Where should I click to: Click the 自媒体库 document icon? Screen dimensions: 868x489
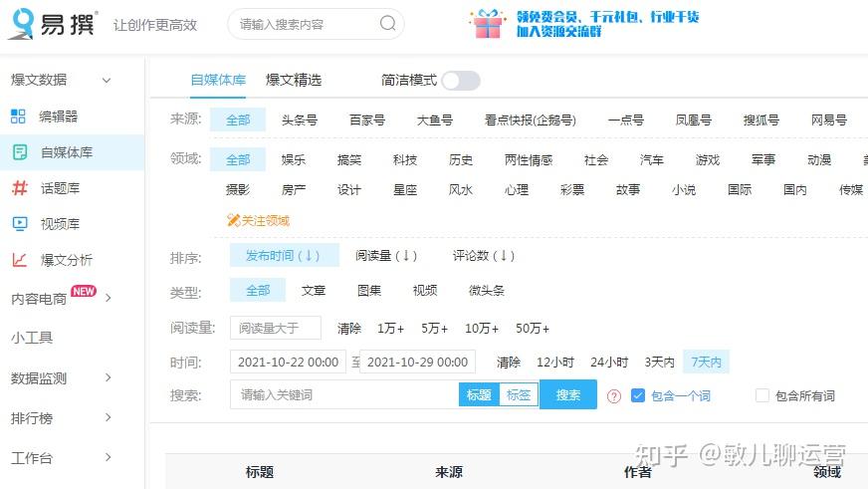[20, 152]
